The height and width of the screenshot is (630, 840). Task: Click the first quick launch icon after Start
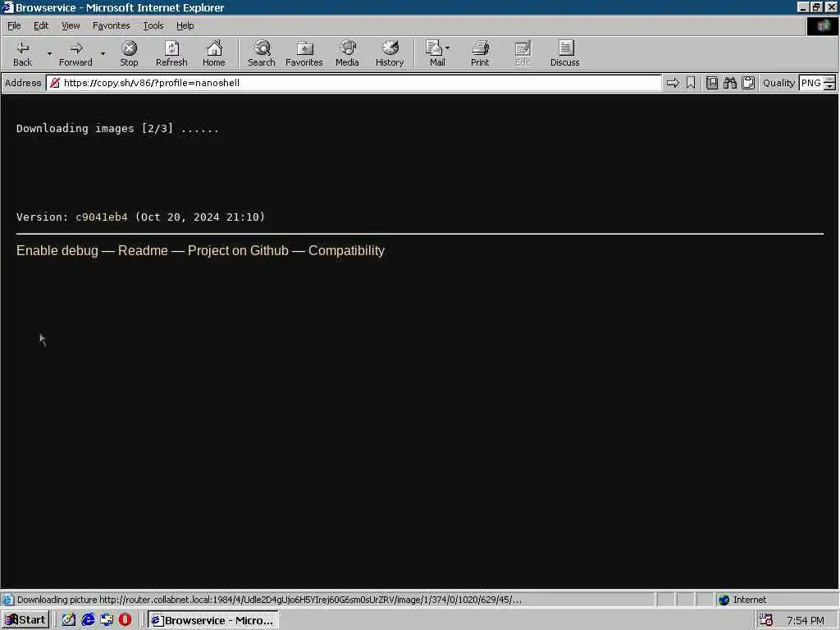[x=69, y=619]
